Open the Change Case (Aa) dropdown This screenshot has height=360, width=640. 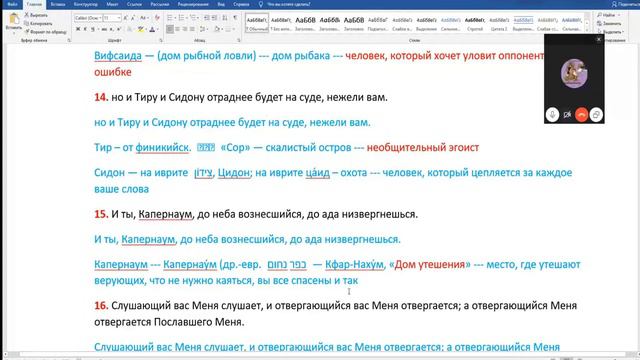[x=144, y=18]
